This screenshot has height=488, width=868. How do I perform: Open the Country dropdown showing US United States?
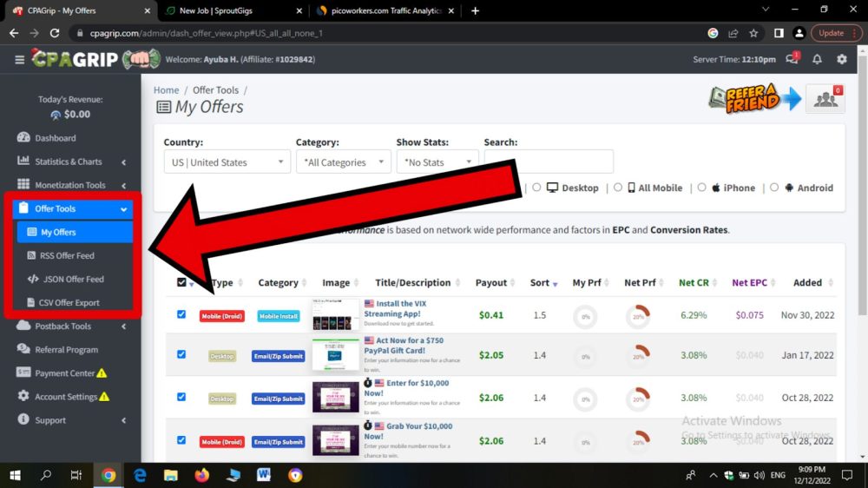227,162
